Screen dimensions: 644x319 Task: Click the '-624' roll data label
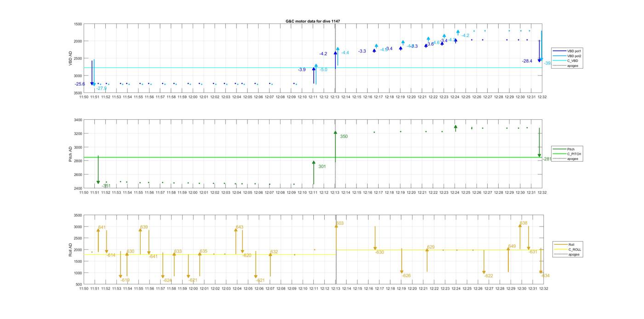coord(167,280)
